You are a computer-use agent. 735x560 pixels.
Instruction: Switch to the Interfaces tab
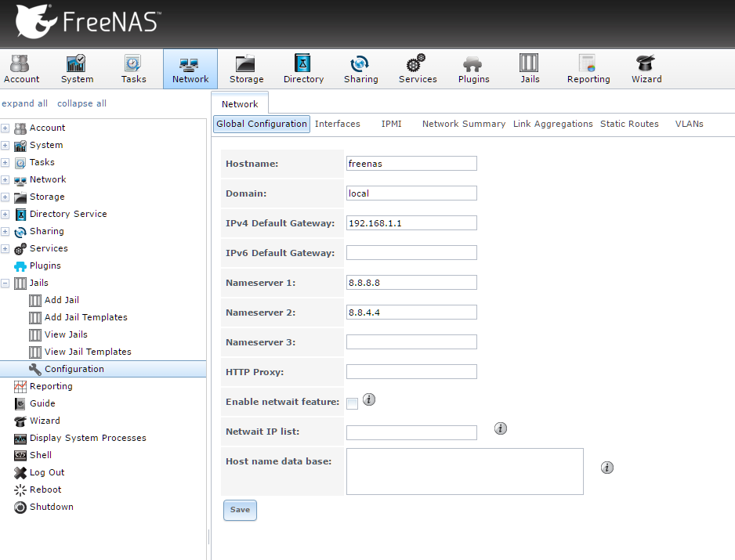[x=337, y=124]
